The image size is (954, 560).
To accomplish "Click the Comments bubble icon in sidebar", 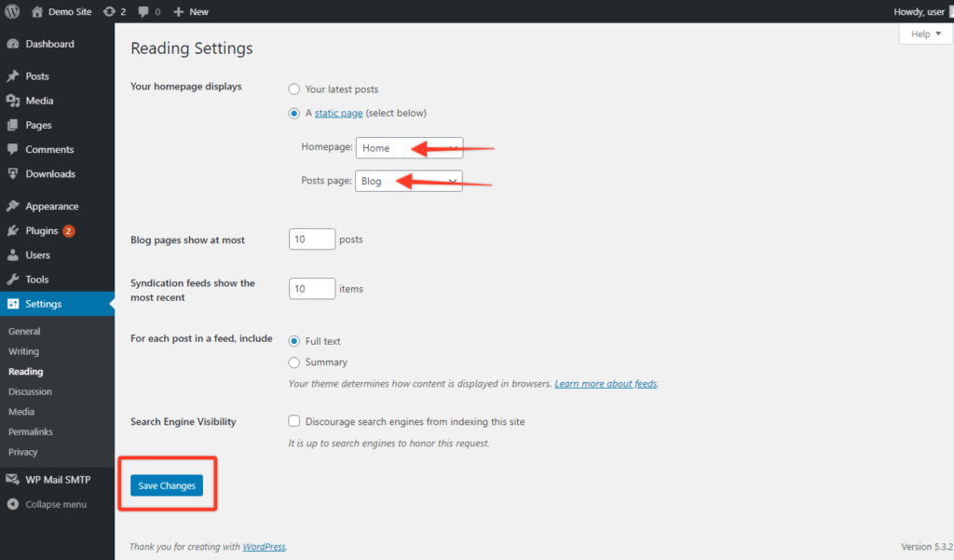I will (13, 149).
